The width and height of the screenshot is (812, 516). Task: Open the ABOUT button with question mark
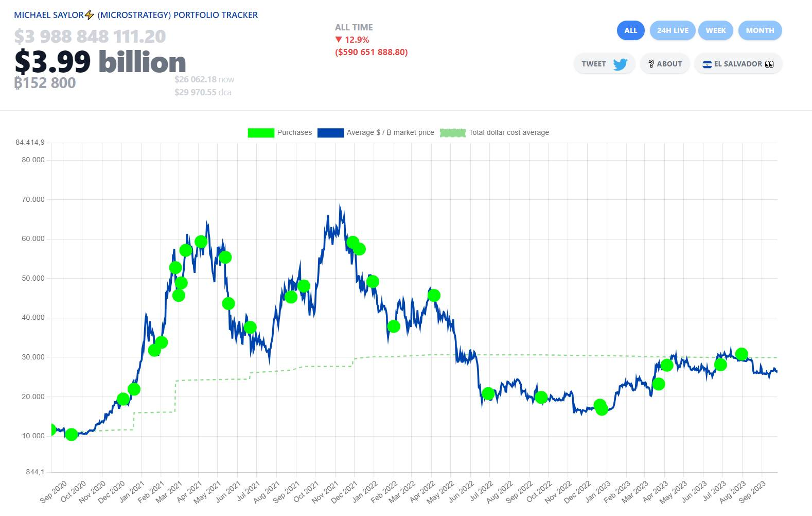[665, 64]
